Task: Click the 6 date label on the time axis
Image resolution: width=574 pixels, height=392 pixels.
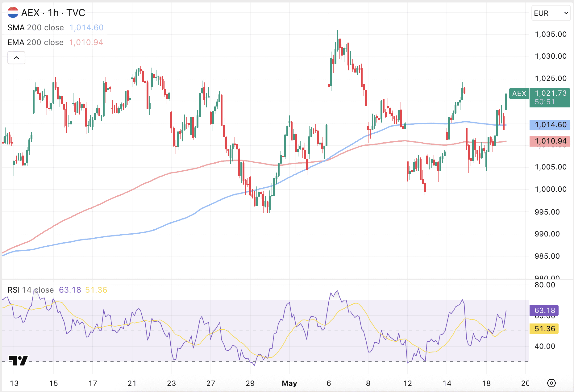Action: click(x=329, y=383)
